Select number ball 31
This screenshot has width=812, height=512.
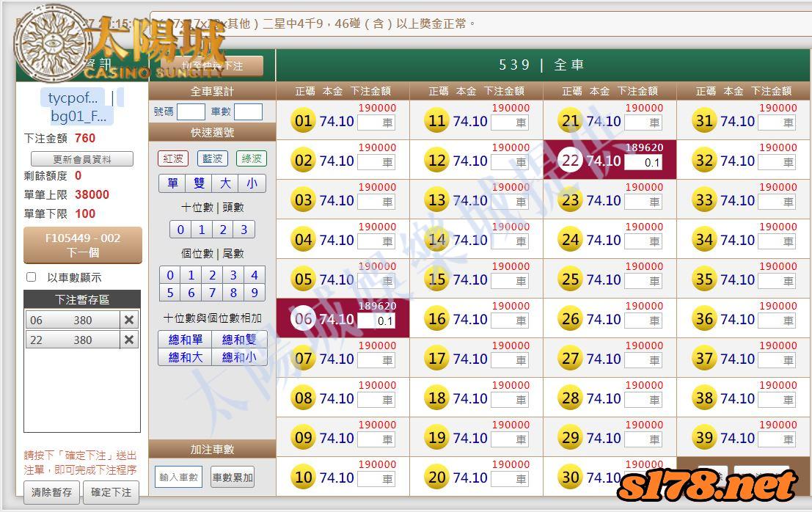click(704, 120)
